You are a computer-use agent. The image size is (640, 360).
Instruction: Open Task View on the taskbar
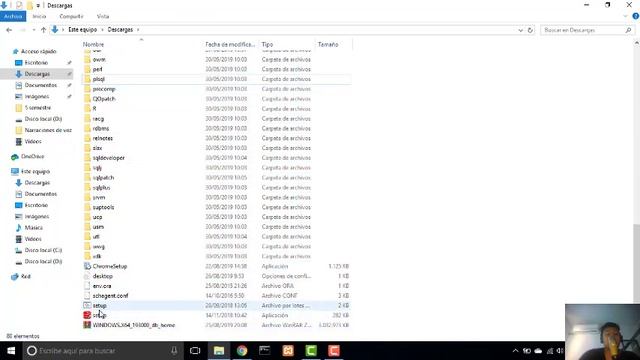pos(195,351)
